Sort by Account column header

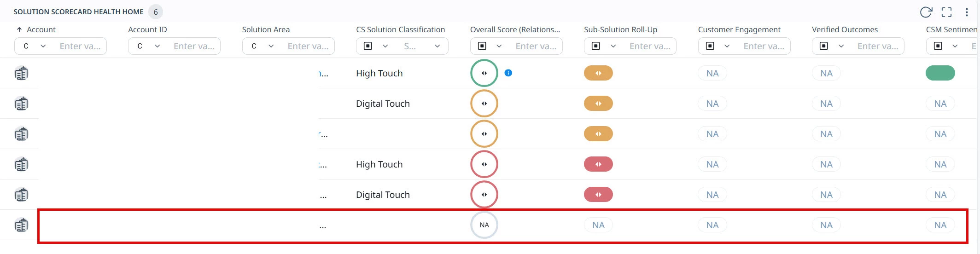[41, 29]
